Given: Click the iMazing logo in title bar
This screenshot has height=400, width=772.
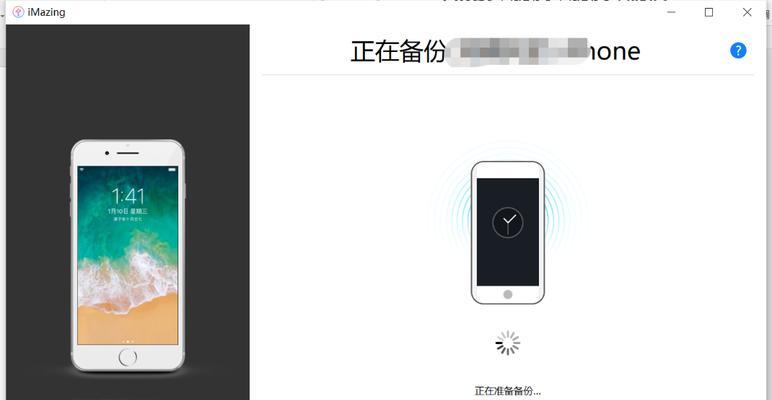Looking at the screenshot, I should [18, 12].
